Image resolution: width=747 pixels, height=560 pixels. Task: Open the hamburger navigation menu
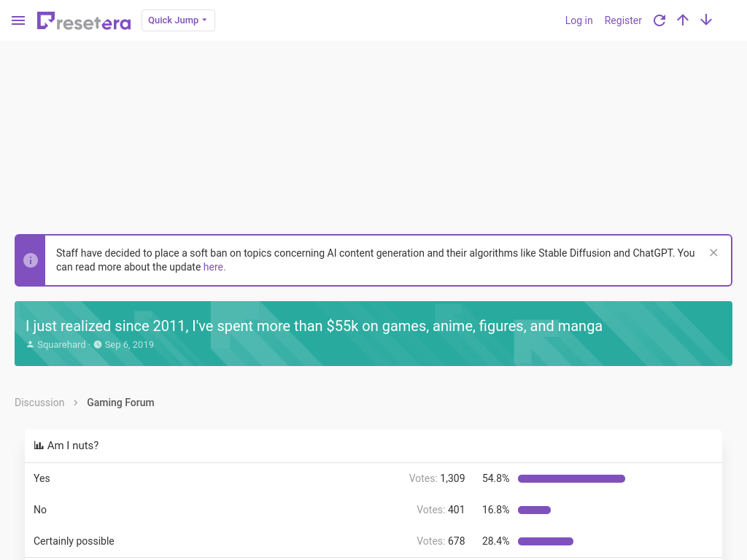pos(18,20)
